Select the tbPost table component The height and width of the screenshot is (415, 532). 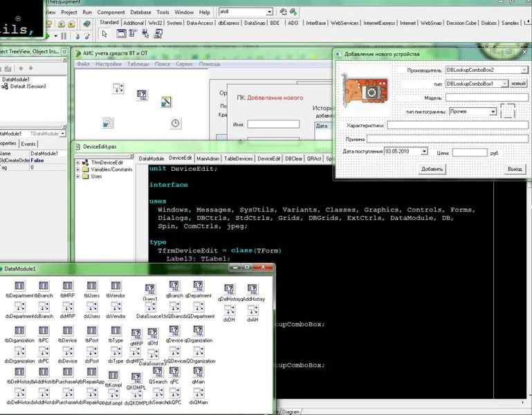(93, 331)
